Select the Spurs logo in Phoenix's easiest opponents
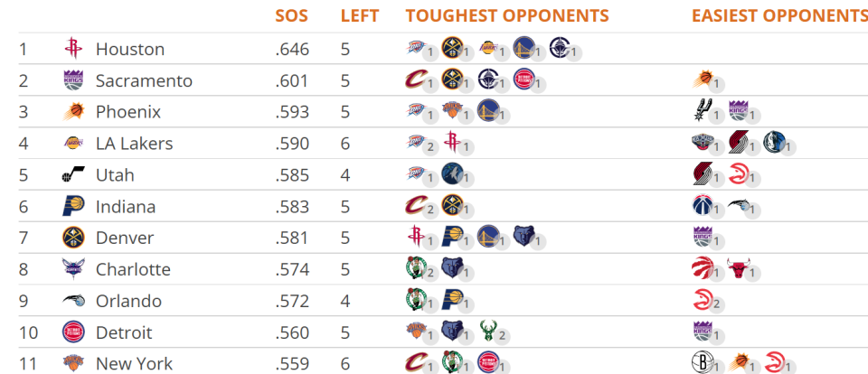 tap(702, 111)
